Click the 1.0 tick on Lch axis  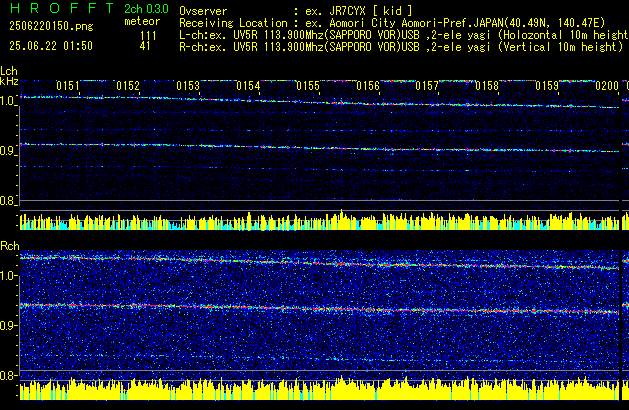8,101
